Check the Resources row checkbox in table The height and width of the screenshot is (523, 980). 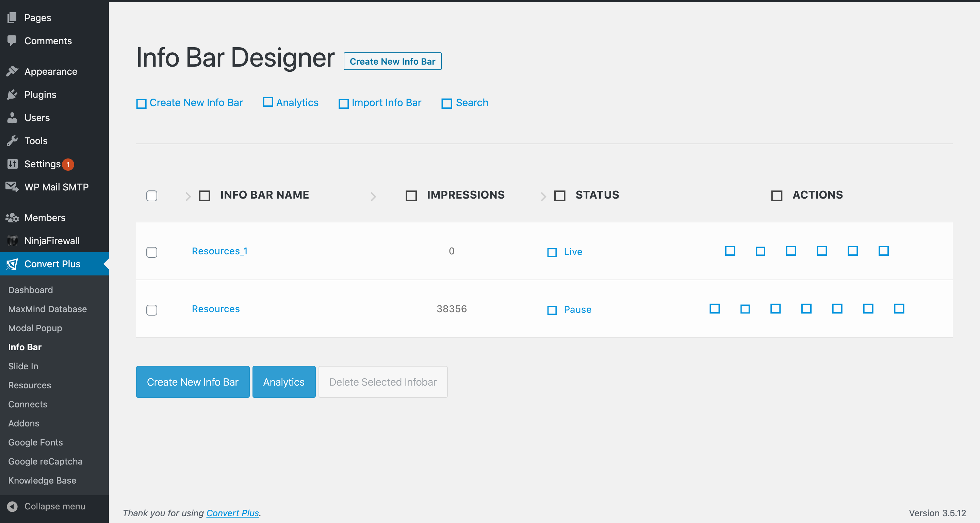tap(152, 310)
